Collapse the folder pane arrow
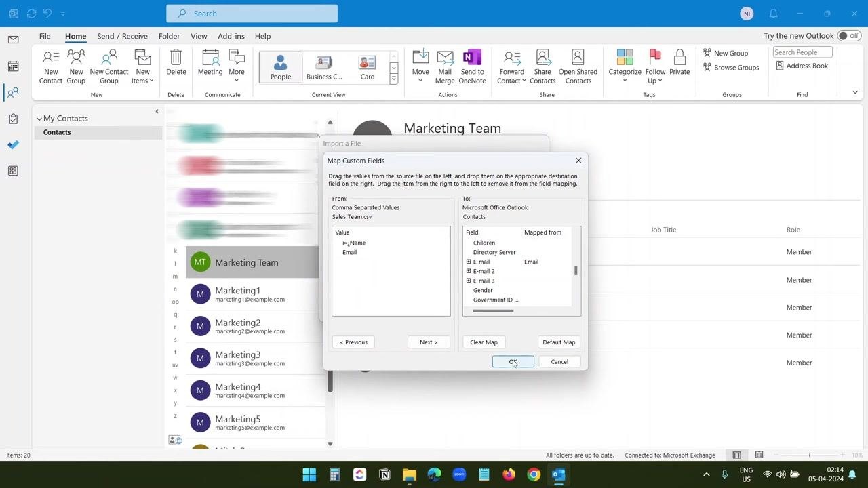 pyautogui.click(x=157, y=112)
